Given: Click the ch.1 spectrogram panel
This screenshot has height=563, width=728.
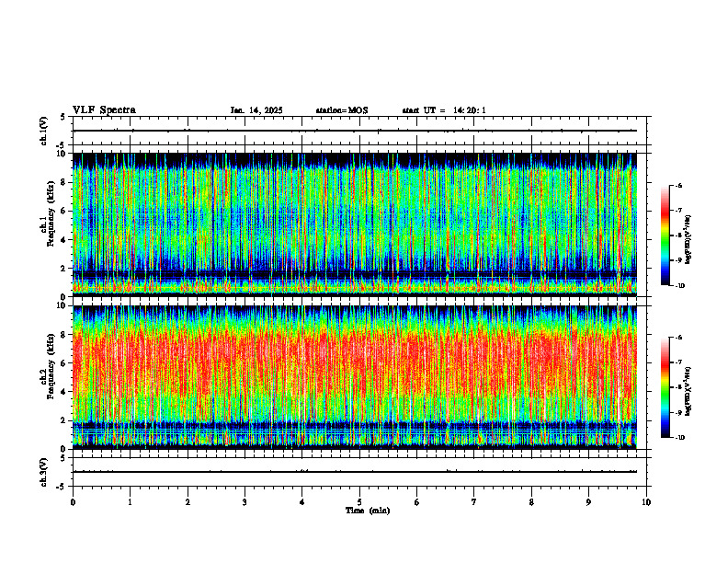Looking at the screenshot, I should point(355,224).
